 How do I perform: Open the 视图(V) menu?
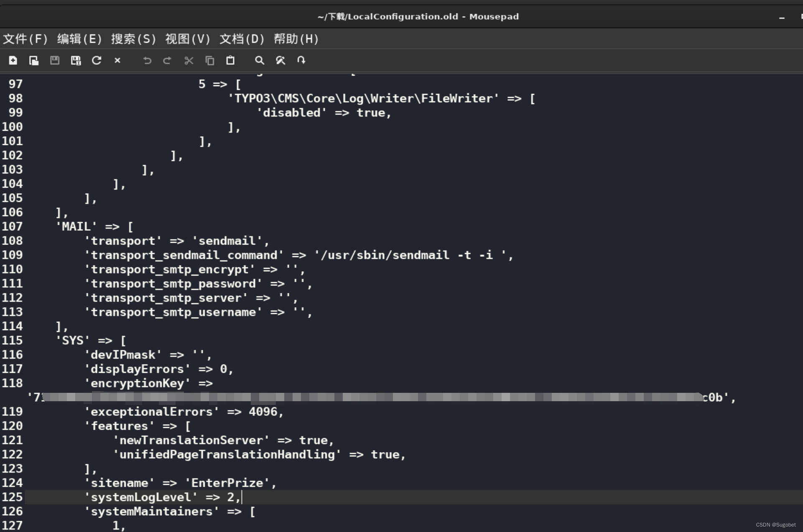click(188, 39)
